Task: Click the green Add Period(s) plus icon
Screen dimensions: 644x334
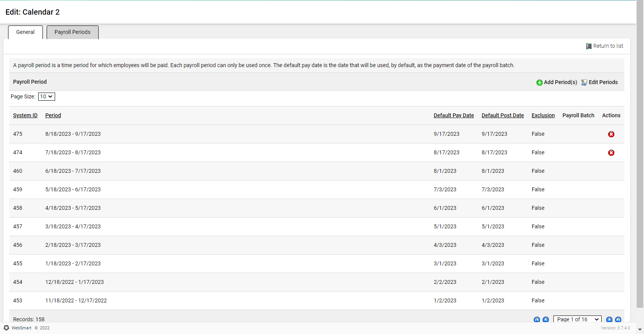Action: [539, 83]
